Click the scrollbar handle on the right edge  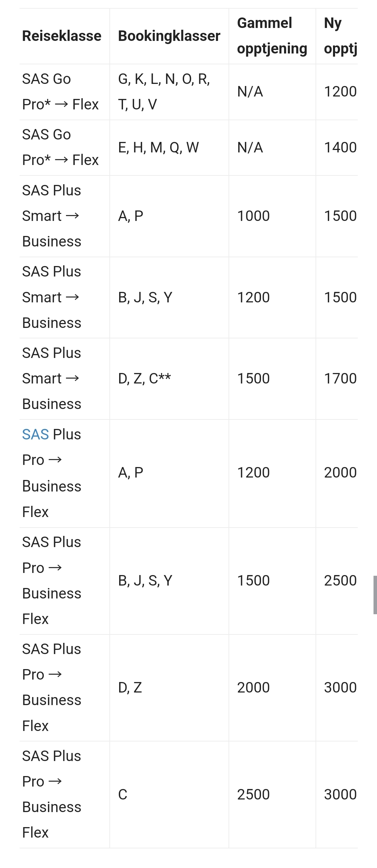tap(375, 595)
